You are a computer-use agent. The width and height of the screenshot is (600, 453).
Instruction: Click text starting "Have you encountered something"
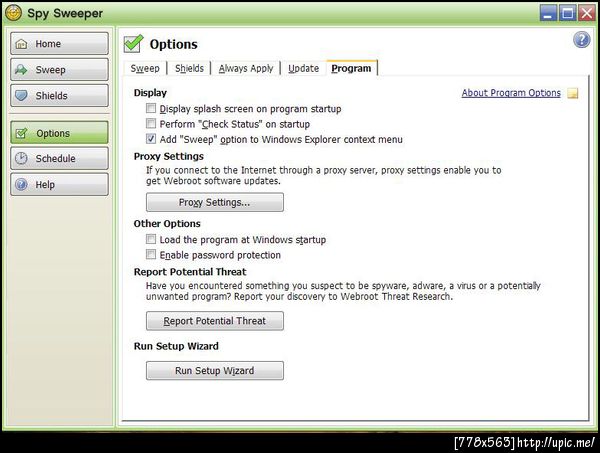click(x=343, y=291)
